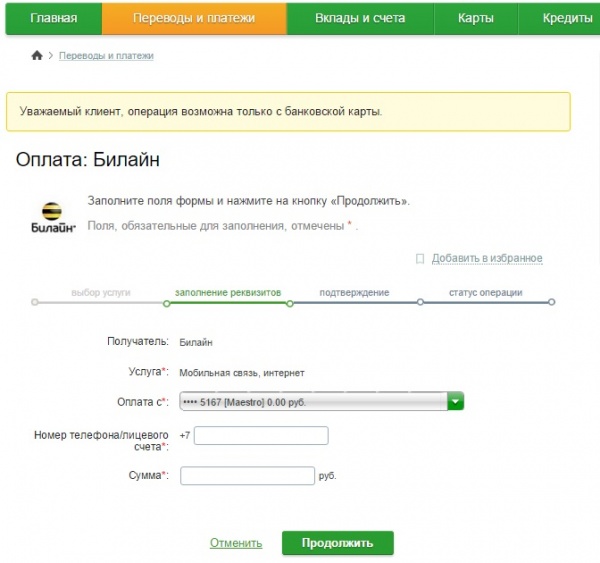The image size is (600, 563).
Task: Click the Получатель value Билайн
Action: pyautogui.click(x=196, y=342)
